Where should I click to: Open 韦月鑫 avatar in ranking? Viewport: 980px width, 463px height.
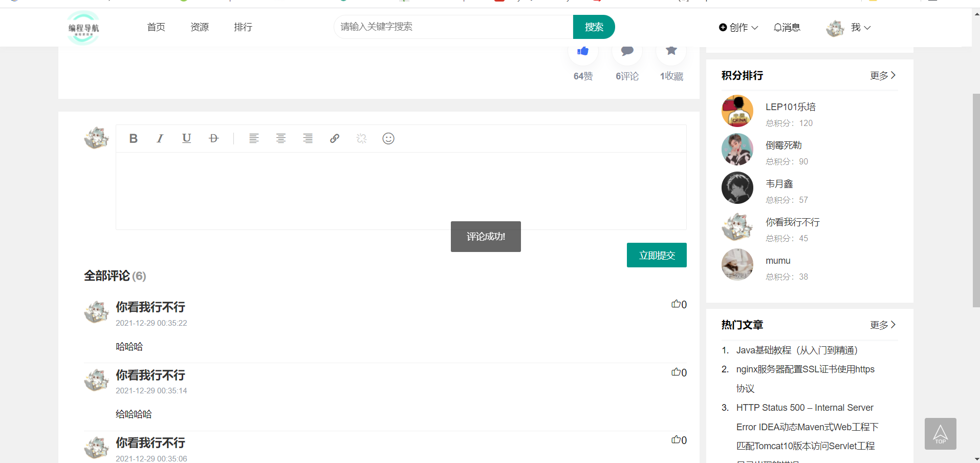(x=737, y=187)
